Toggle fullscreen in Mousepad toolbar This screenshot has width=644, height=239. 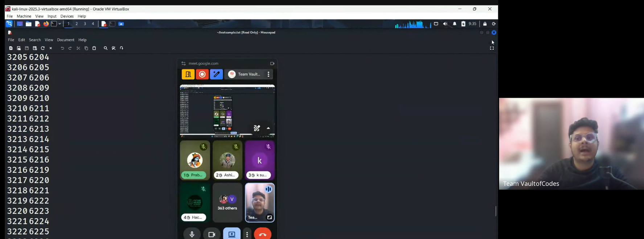492,48
